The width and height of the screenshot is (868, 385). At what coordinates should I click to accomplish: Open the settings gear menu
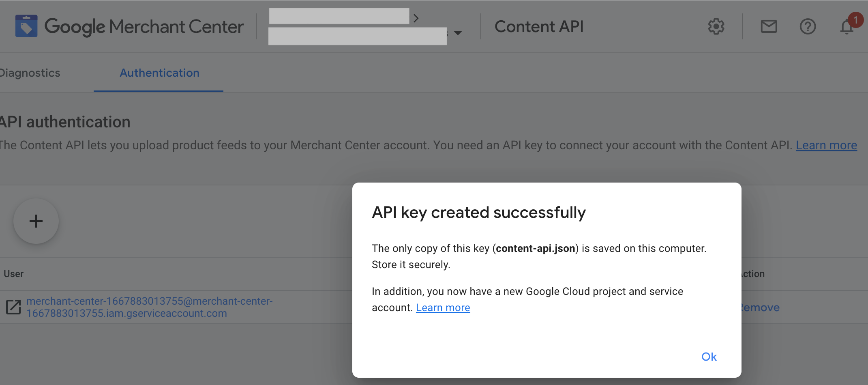(x=716, y=27)
